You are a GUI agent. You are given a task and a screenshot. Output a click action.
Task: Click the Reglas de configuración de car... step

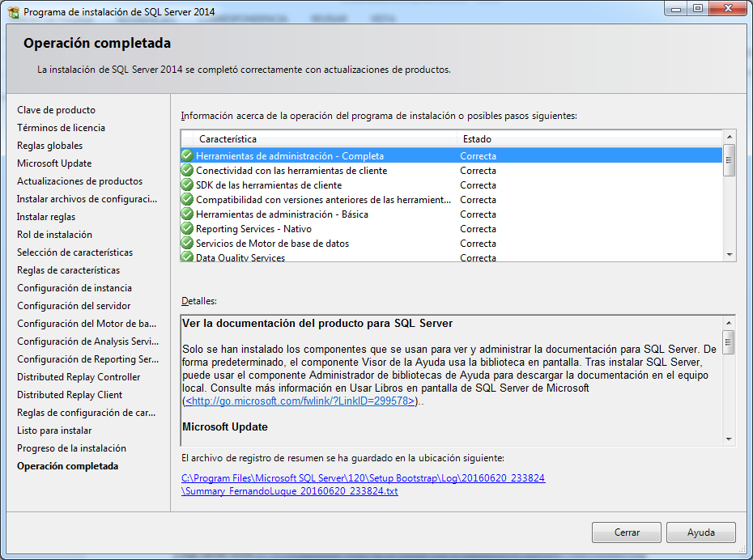[x=87, y=412]
